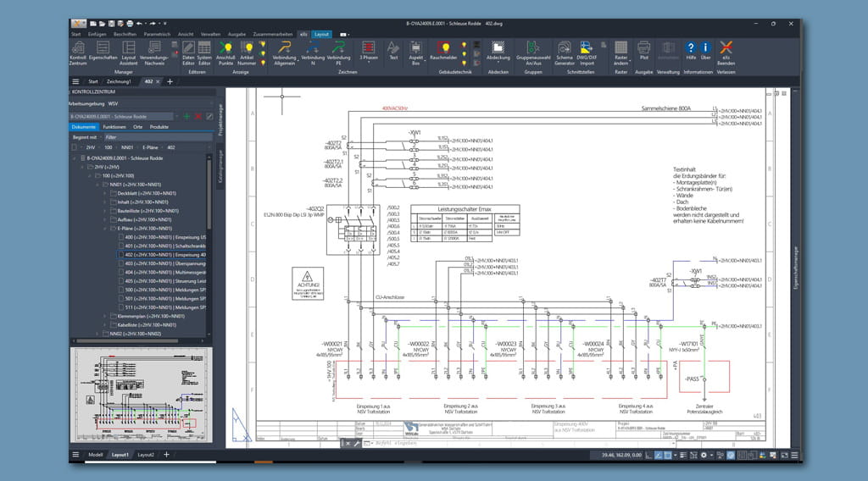Viewport: 868px width, 481px height.
Task: Collapse the E-Pläne tree folder
Action: [105, 229]
